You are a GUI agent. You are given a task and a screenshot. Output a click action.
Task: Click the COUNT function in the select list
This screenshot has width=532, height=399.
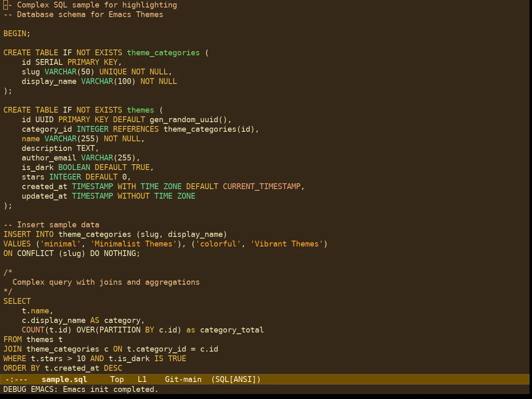(x=33, y=330)
